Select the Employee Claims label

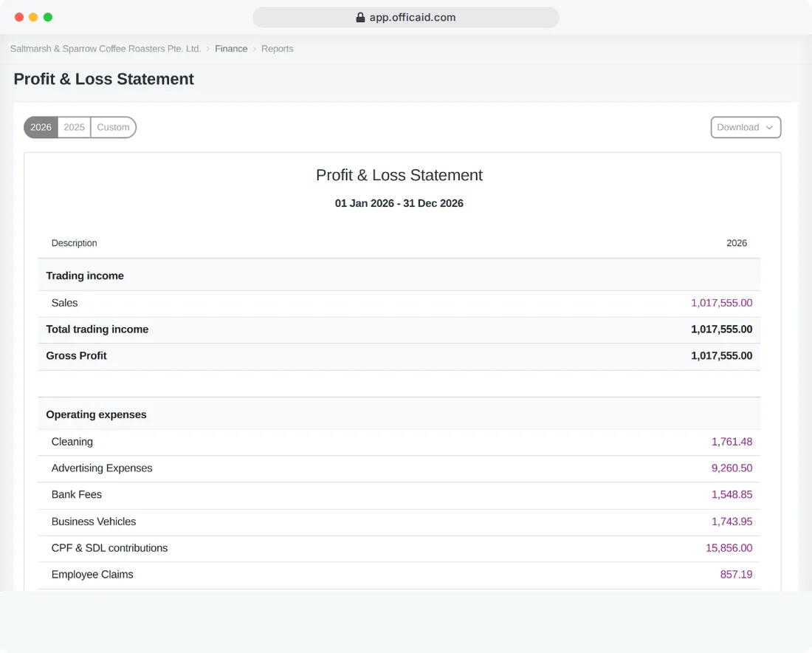pyautogui.click(x=92, y=575)
